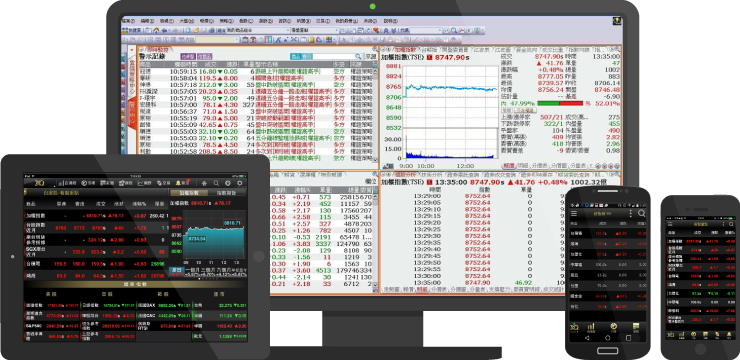This screenshot has height=360, width=740.
Task: Click the red heart icon in the toolbar
Action: [376, 30]
